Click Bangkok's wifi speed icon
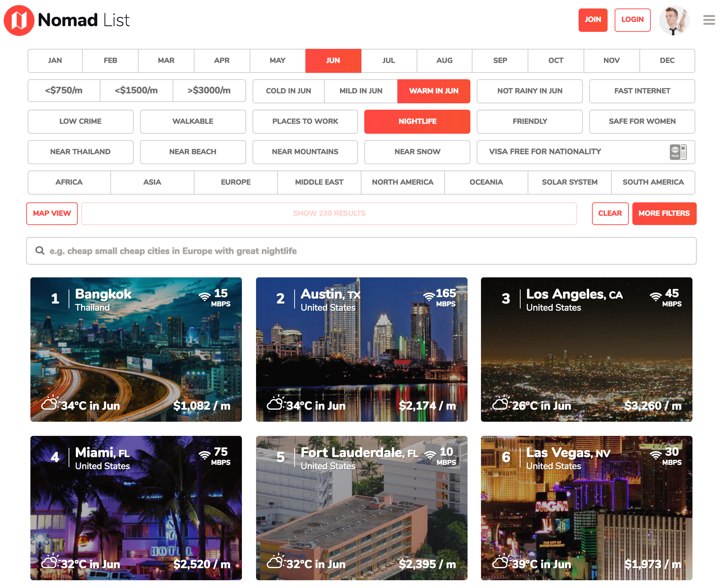 coord(204,297)
